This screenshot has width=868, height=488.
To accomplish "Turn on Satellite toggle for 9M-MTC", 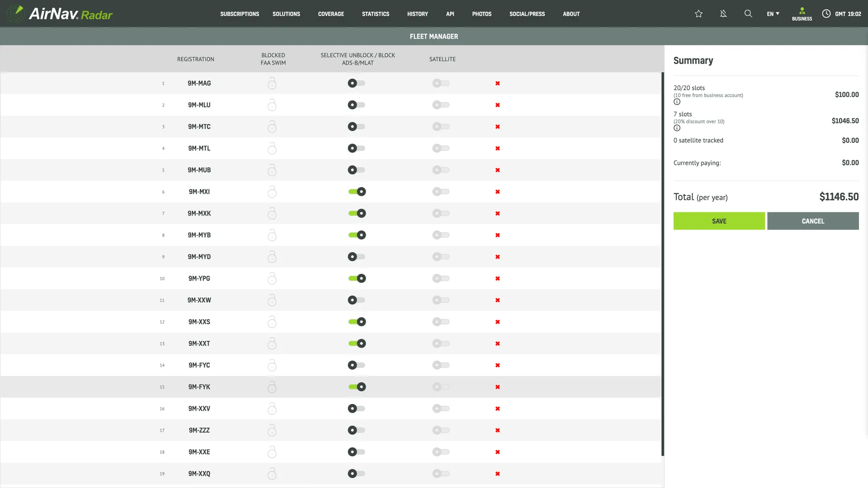I will pyautogui.click(x=441, y=127).
